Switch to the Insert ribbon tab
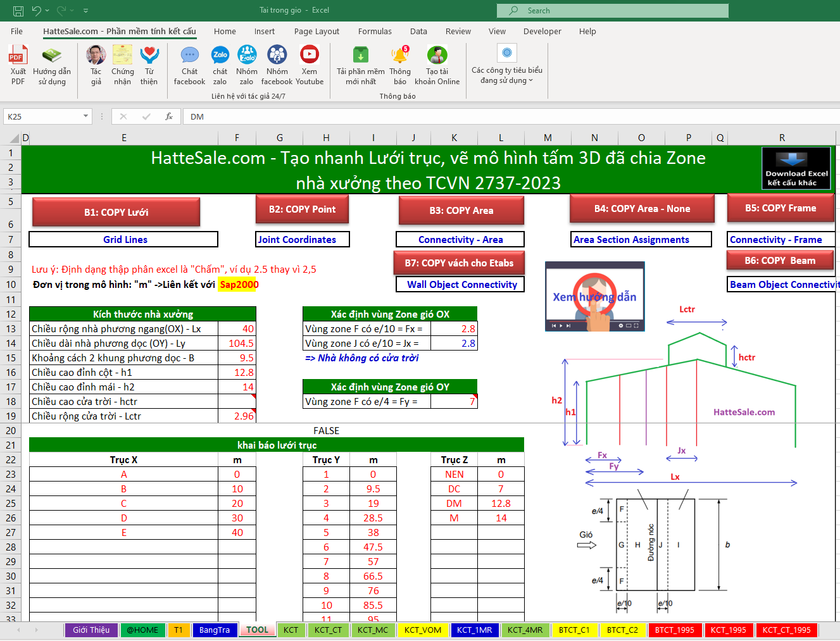This screenshot has height=641, width=840. coord(265,31)
